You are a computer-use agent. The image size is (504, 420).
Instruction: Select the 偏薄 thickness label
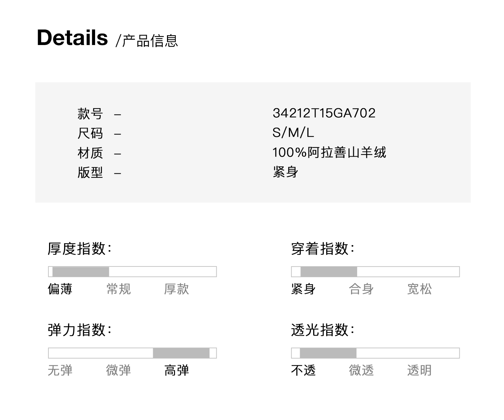[x=60, y=289]
